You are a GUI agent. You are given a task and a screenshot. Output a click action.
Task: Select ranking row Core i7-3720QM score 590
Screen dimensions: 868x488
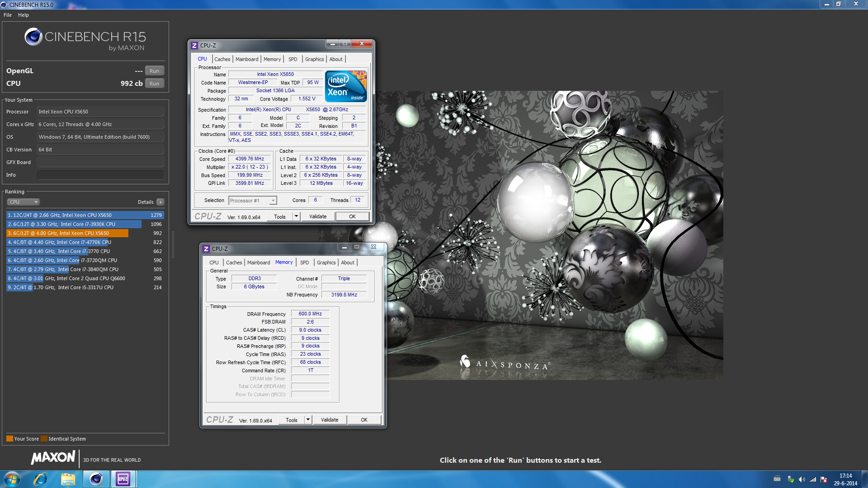(x=85, y=260)
